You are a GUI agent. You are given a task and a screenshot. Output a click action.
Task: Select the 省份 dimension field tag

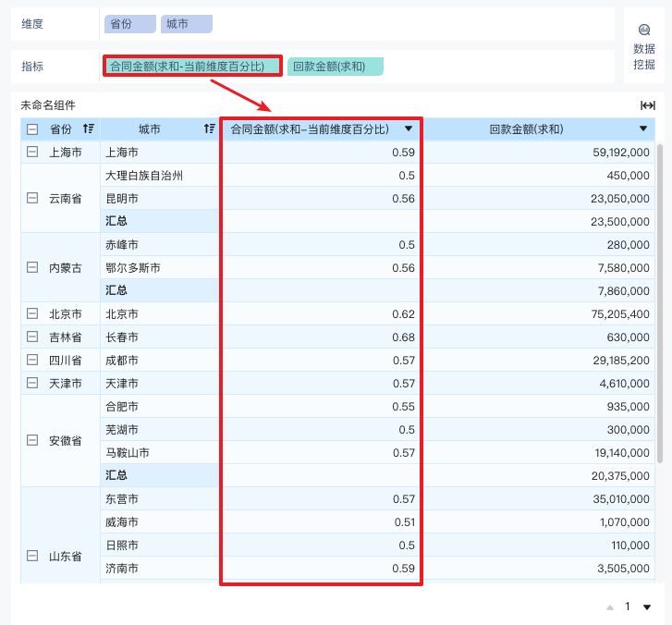130,24
